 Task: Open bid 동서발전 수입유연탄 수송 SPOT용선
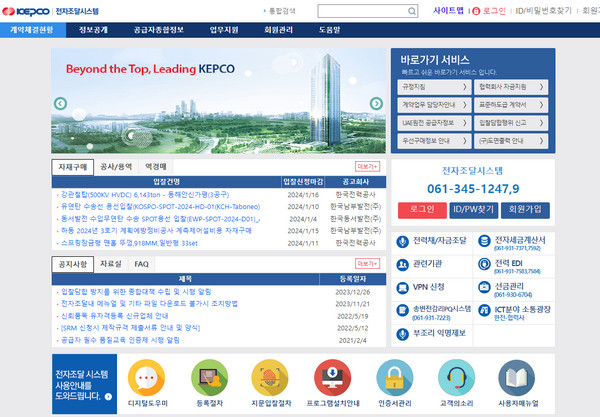point(161,219)
